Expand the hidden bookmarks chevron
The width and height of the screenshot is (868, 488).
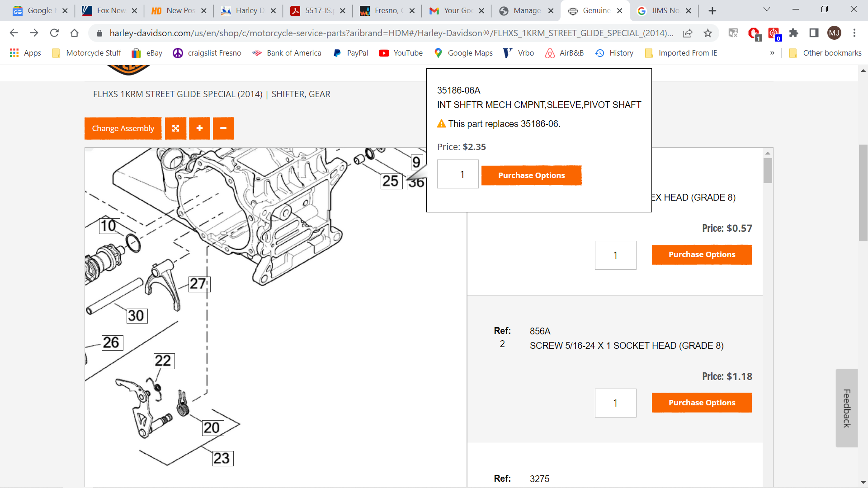point(772,53)
